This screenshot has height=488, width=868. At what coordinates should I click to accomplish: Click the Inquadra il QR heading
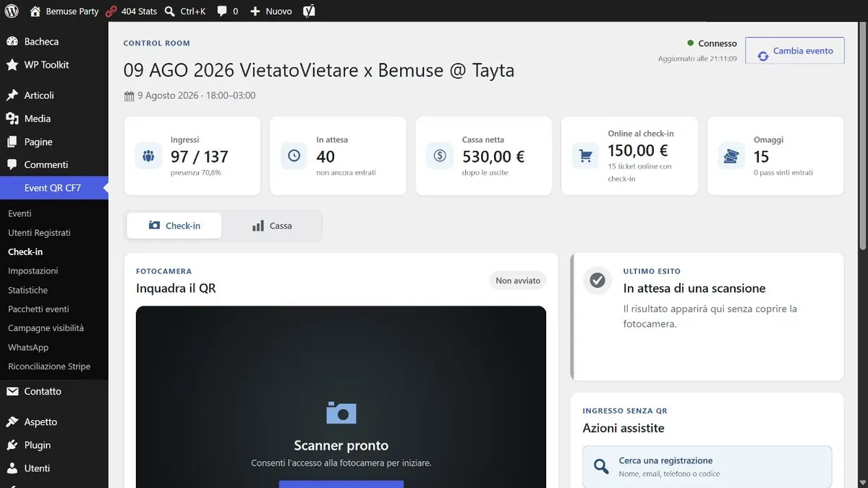pyautogui.click(x=176, y=288)
